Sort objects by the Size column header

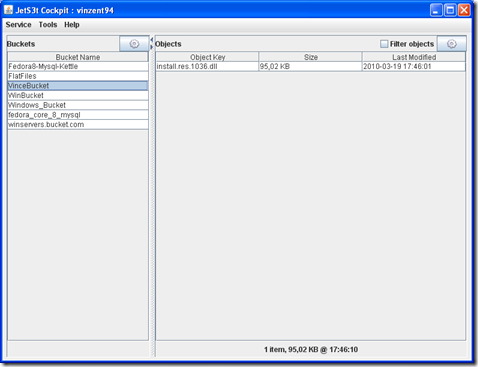coord(311,57)
